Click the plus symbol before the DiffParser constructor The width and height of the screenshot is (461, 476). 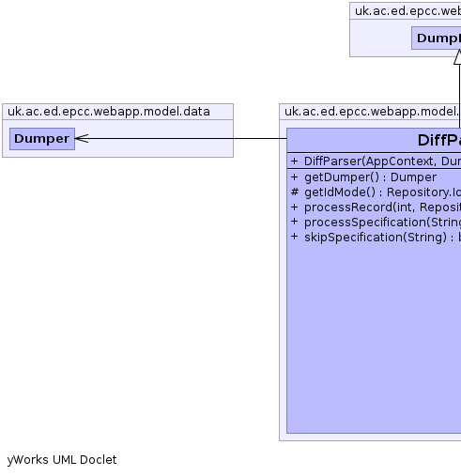(x=294, y=161)
